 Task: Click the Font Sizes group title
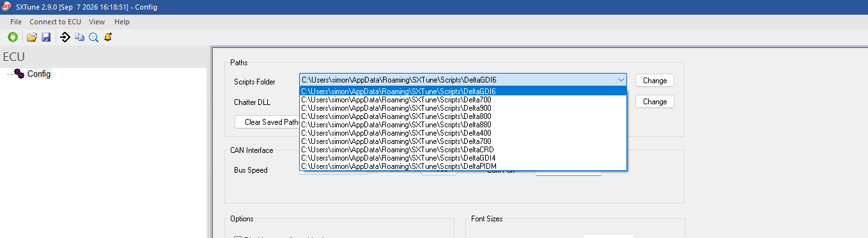(487, 219)
